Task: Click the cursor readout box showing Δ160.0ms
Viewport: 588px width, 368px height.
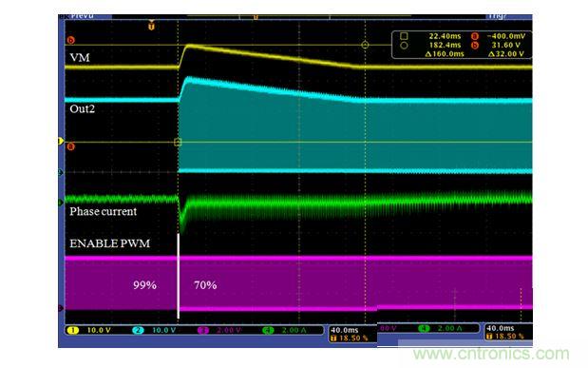Action: click(x=462, y=45)
